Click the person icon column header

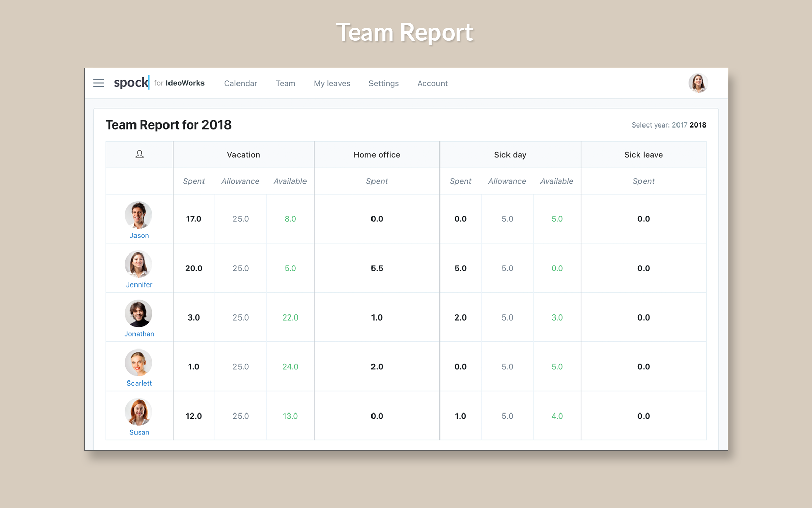pos(140,154)
